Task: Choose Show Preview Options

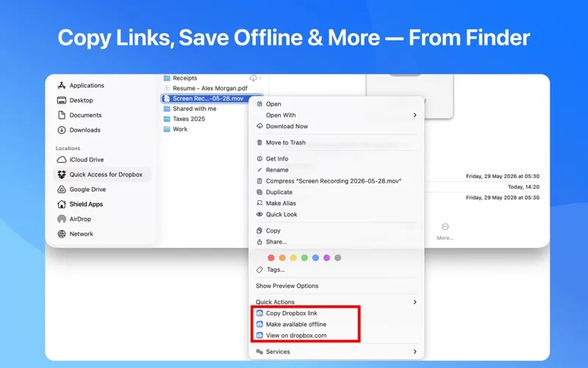Action: tap(337, 286)
